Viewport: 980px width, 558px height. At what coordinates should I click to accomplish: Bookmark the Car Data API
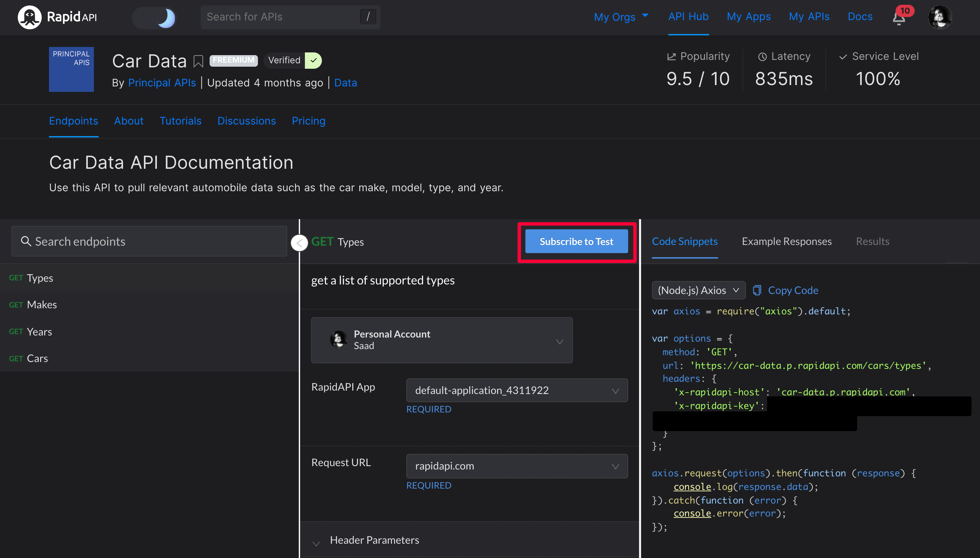pos(198,61)
